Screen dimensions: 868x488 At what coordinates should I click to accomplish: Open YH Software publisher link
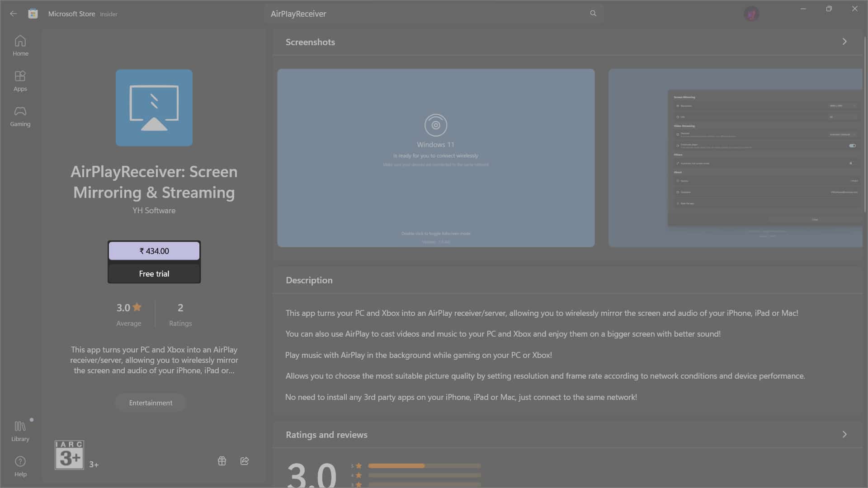pyautogui.click(x=154, y=210)
